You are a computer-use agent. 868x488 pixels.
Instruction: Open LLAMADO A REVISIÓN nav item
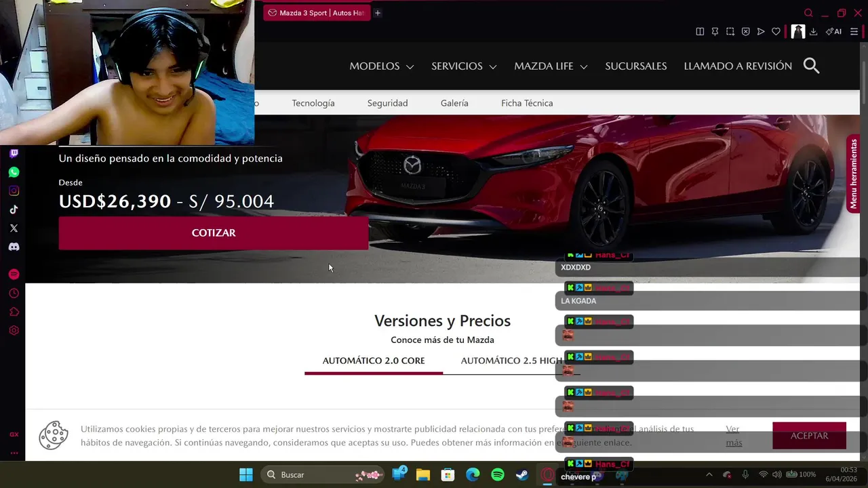[x=738, y=66]
